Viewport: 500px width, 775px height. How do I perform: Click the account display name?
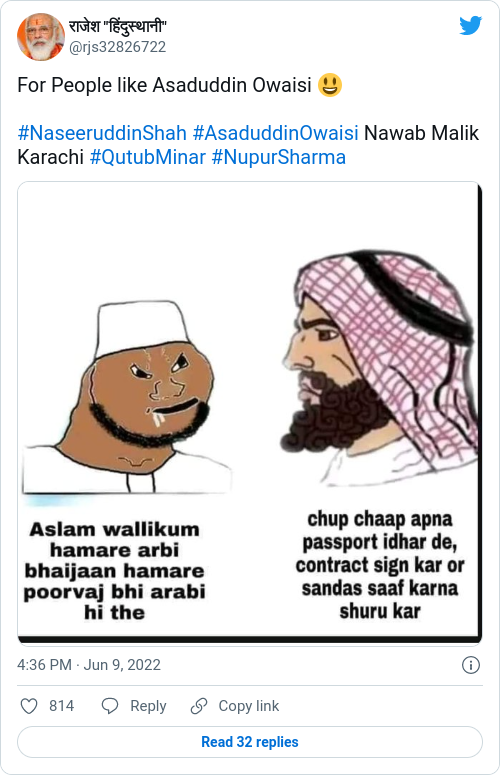[x=118, y=26]
